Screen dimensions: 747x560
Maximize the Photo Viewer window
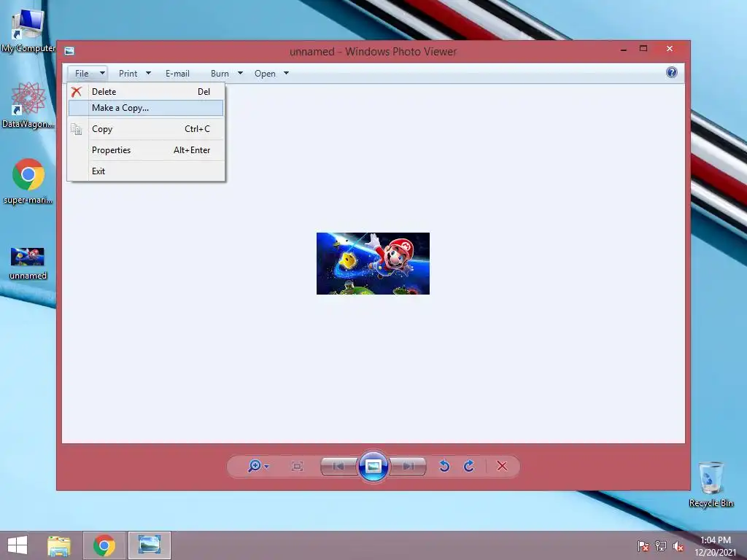tap(643, 49)
